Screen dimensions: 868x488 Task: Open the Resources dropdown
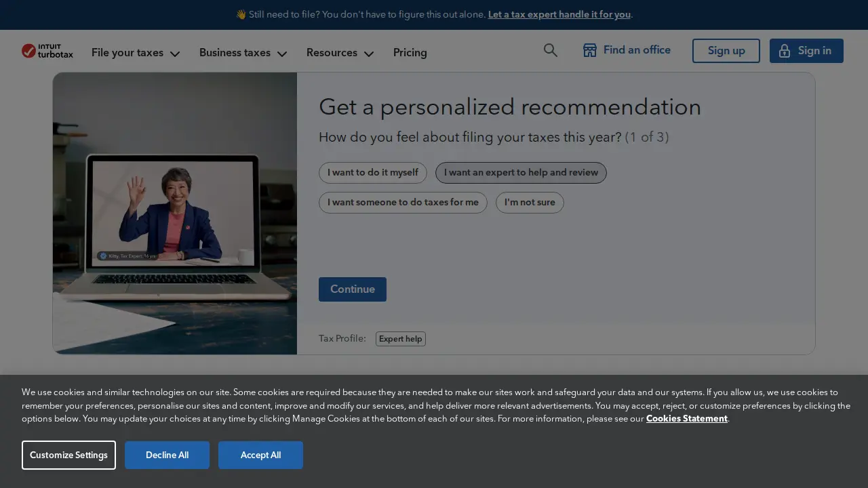pyautogui.click(x=340, y=52)
